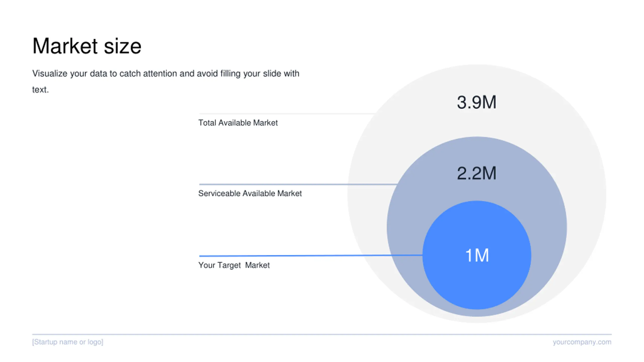Click the "3.9M" value in the outer circle
Image resolution: width=644 pixels, height=362 pixels.
(x=476, y=102)
